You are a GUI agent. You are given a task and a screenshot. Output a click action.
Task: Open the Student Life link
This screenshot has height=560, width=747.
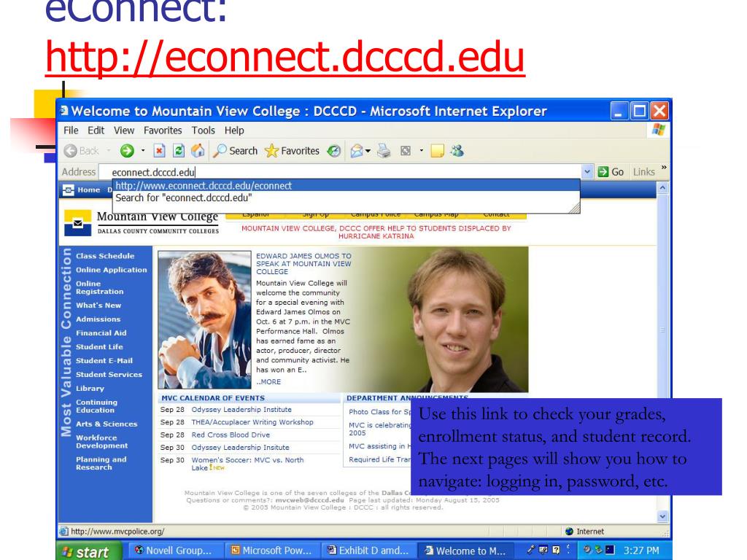[99, 346]
